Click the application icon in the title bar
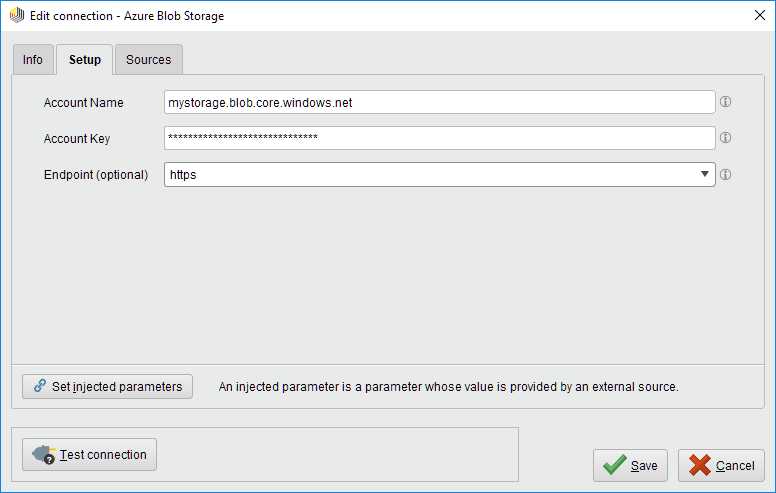Image resolution: width=776 pixels, height=493 pixels. pyautogui.click(x=16, y=15)
